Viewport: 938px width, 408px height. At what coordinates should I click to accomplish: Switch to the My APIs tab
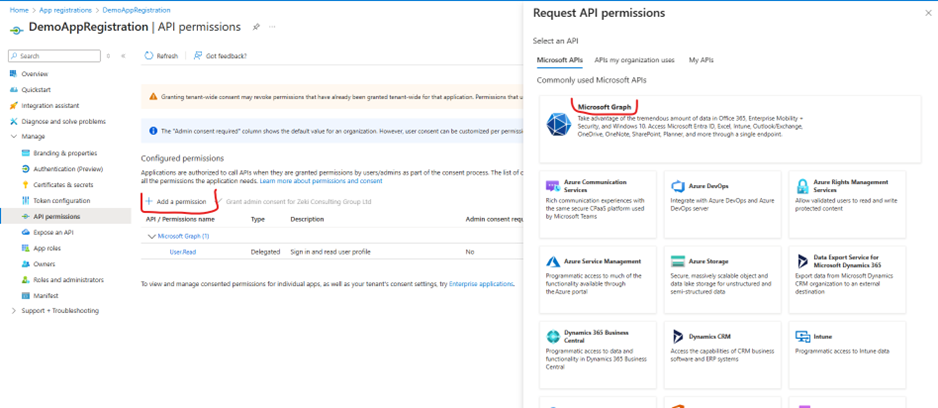(702, 60)
